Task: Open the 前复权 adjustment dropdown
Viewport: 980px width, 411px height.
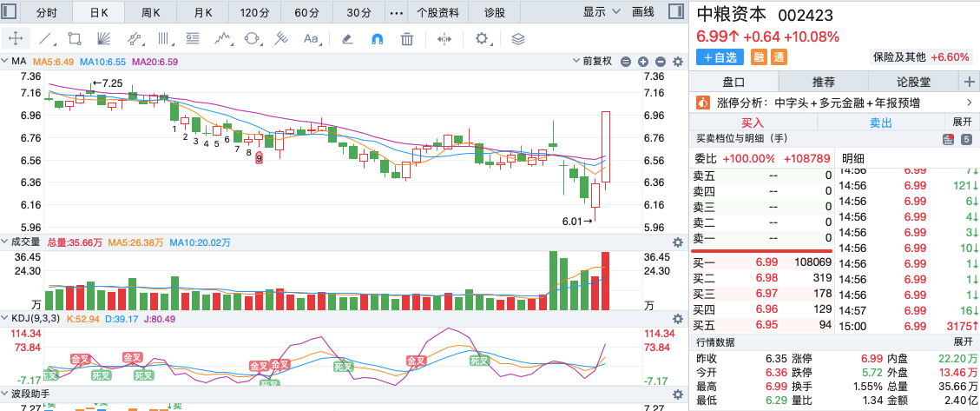Action: click(x=593, y=62)
